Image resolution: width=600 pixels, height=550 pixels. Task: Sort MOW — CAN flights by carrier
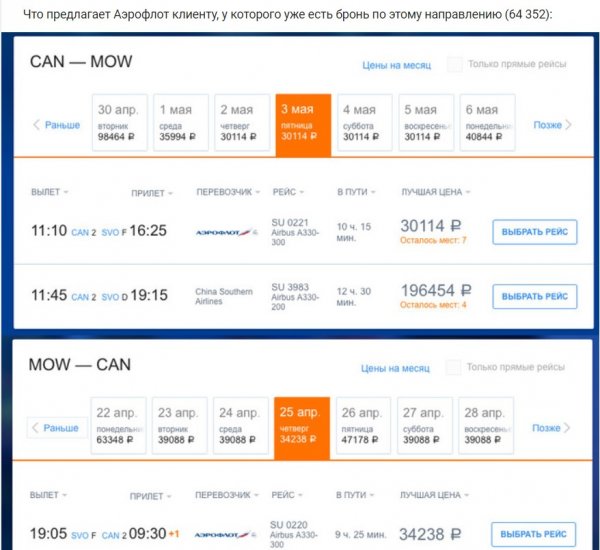(x=227, y=495)
